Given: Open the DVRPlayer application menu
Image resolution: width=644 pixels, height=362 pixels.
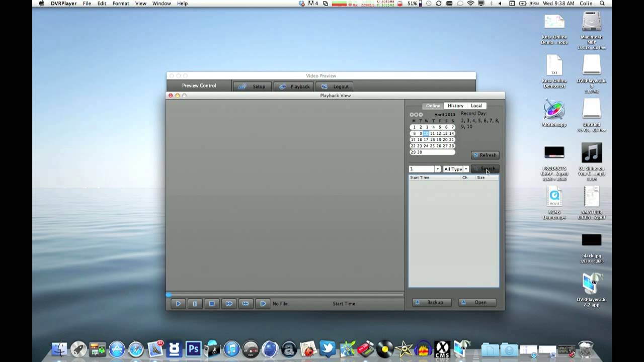Looking at the screenshot, I should coord(63,4).
